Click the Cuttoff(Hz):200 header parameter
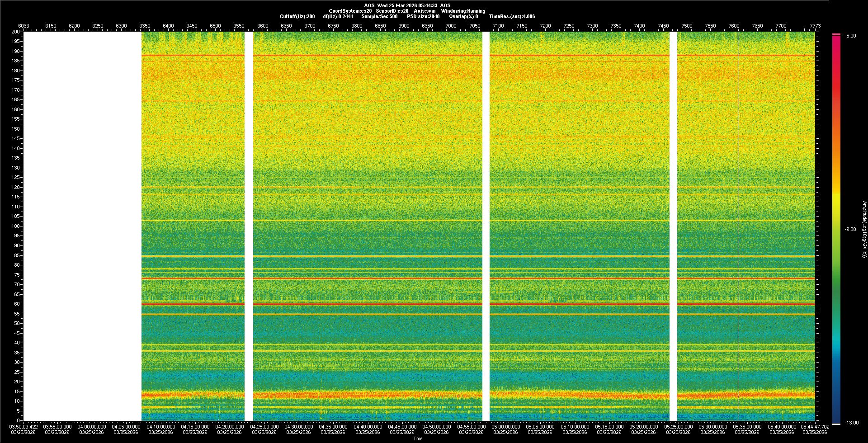 [297, 16]
